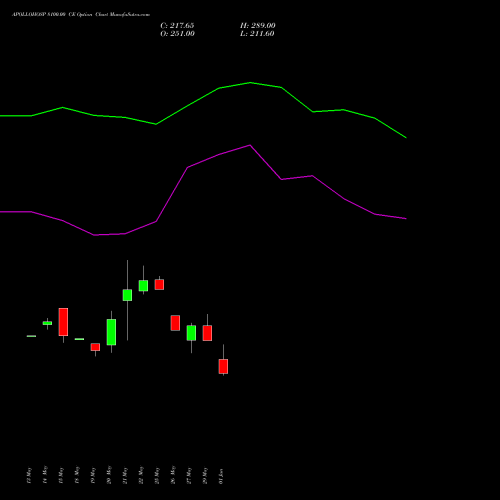The image size is (500, 500).
Task: Click the 14 May date label
Action: pyautogui.click(x=45, y=475)
